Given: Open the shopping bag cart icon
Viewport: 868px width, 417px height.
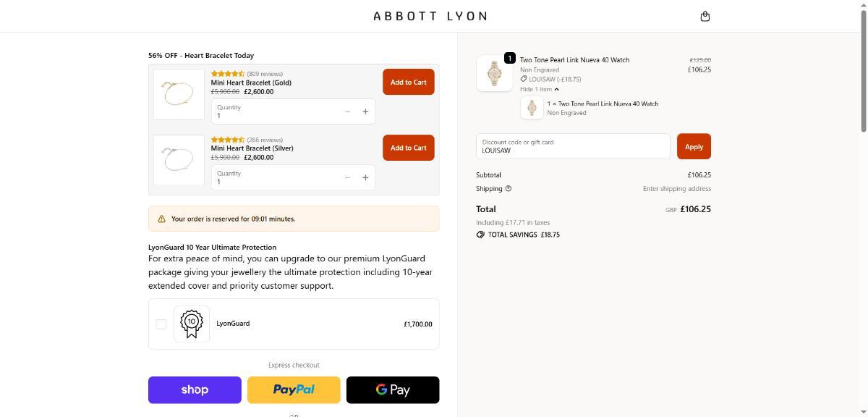Looking at the screenshot, I should click(x=705, y=16).
